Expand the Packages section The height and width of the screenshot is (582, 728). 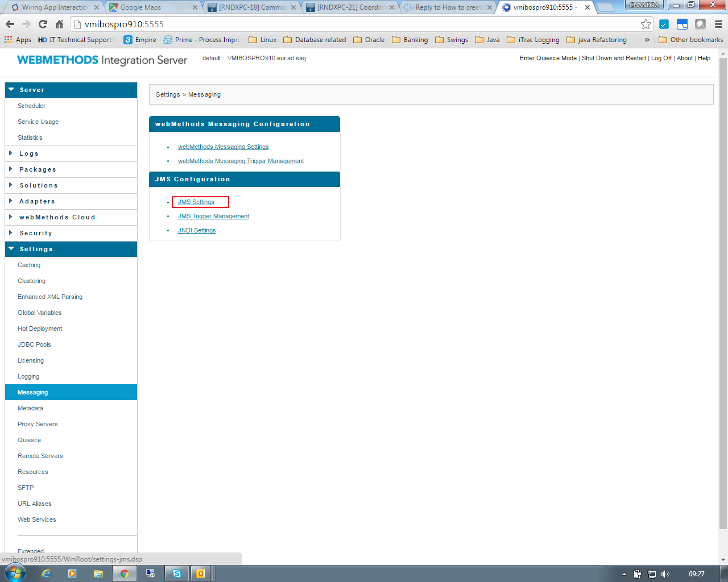71,169
